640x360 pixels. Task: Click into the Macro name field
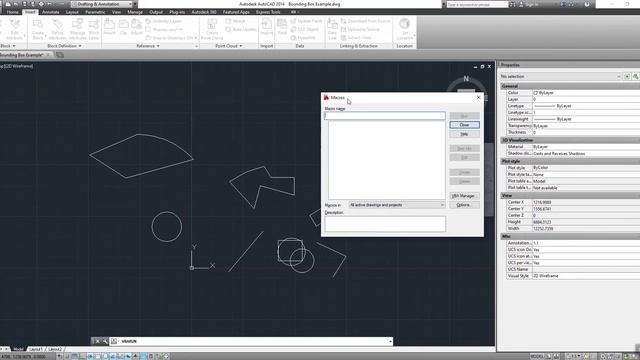(385, 116)
